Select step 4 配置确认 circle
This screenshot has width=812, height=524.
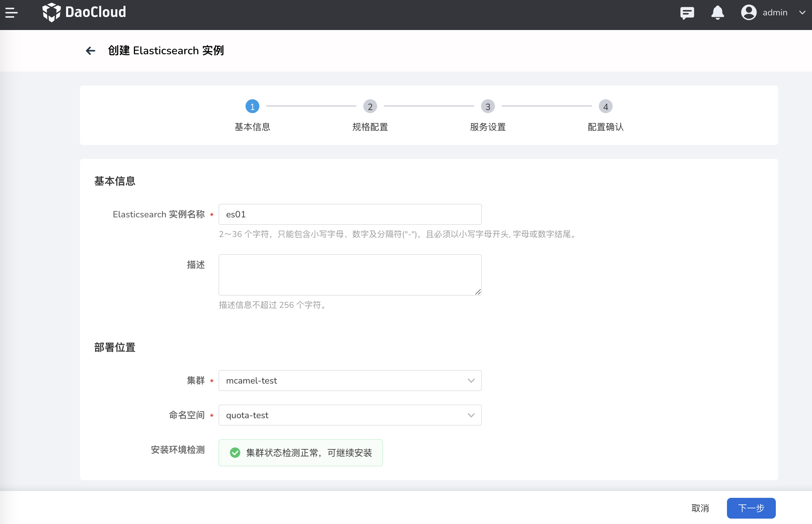click(606, 107)
